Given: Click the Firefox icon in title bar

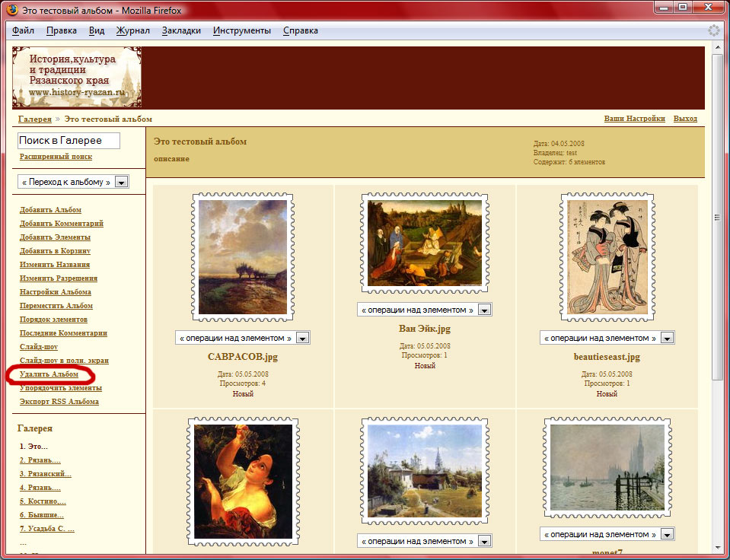Looking at the screenshot, I should click(x=12, y=10).
